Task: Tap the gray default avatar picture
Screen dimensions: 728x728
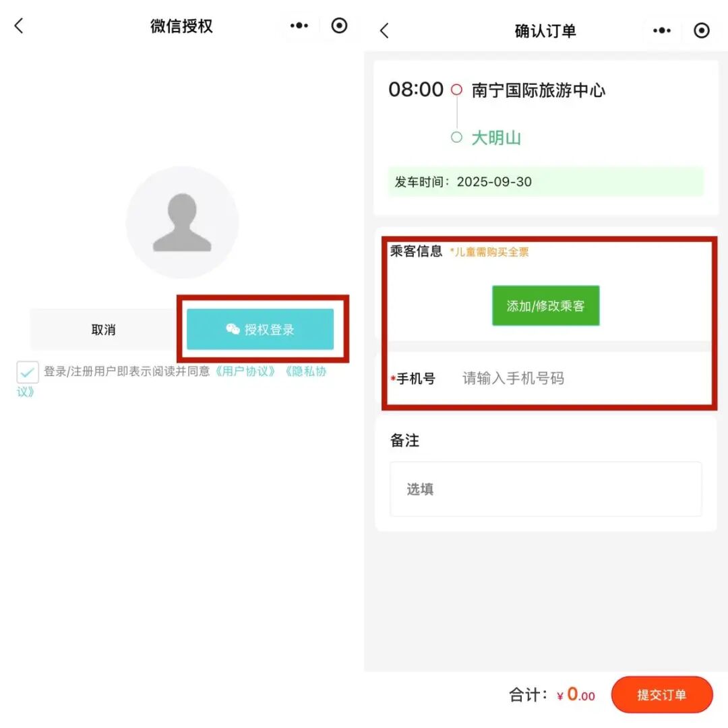Action: [182, 222]
